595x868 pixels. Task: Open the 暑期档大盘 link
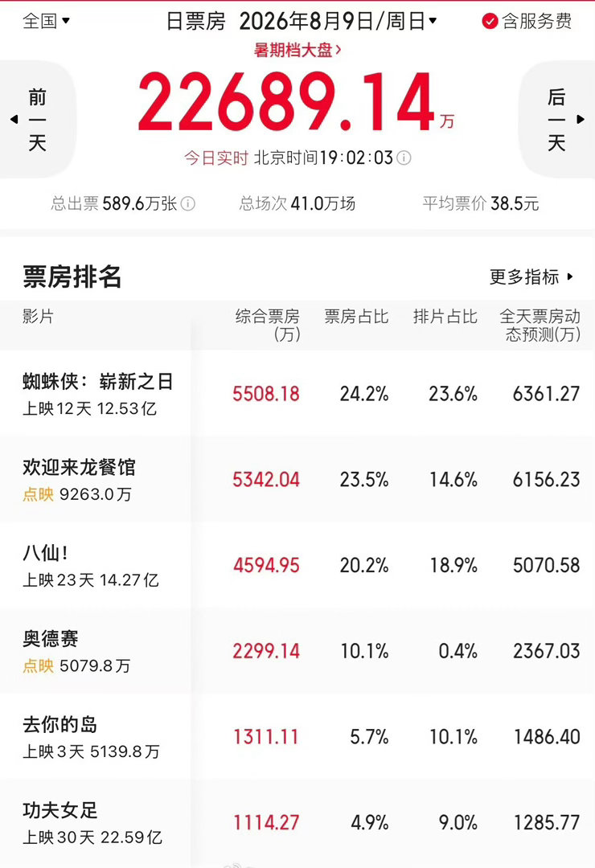[297, 50]
